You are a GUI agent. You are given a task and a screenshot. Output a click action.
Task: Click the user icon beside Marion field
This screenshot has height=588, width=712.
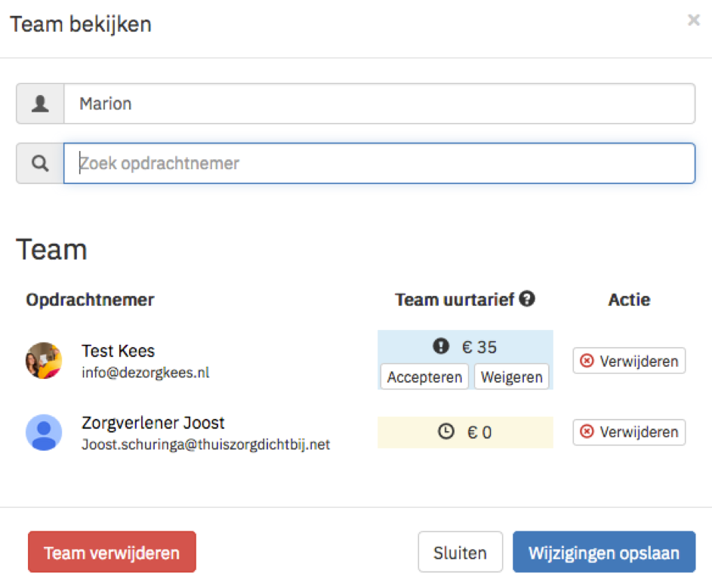pos(40,103)
